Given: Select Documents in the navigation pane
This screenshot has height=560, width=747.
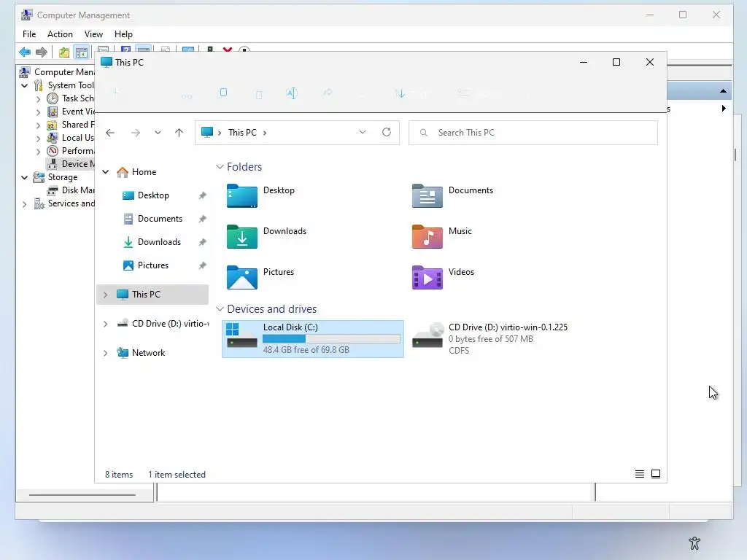Looking at the screenshot, I should 160,219.
